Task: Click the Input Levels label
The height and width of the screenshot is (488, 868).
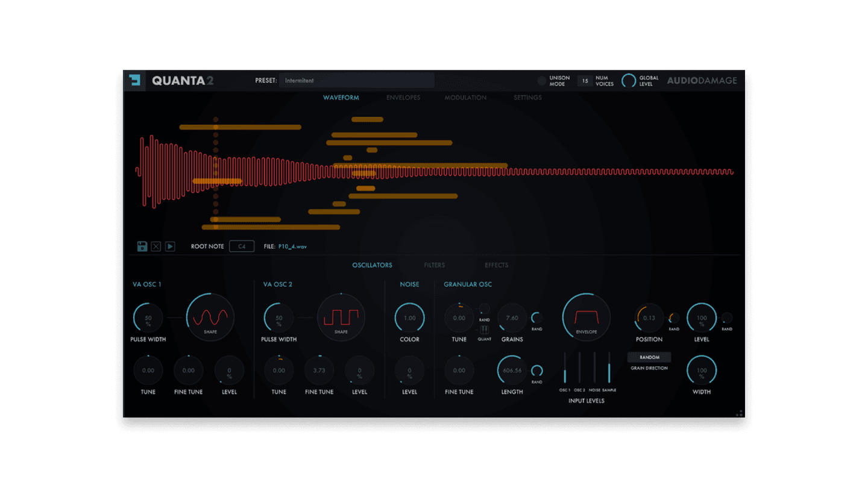Action: [x=587, y=401]
